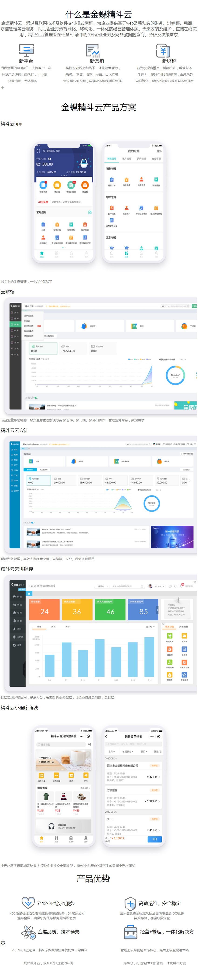Open the 设置 gear icon in 进销存 sidebar
Screen dimensions: 198x980
(x=14, y=645)
